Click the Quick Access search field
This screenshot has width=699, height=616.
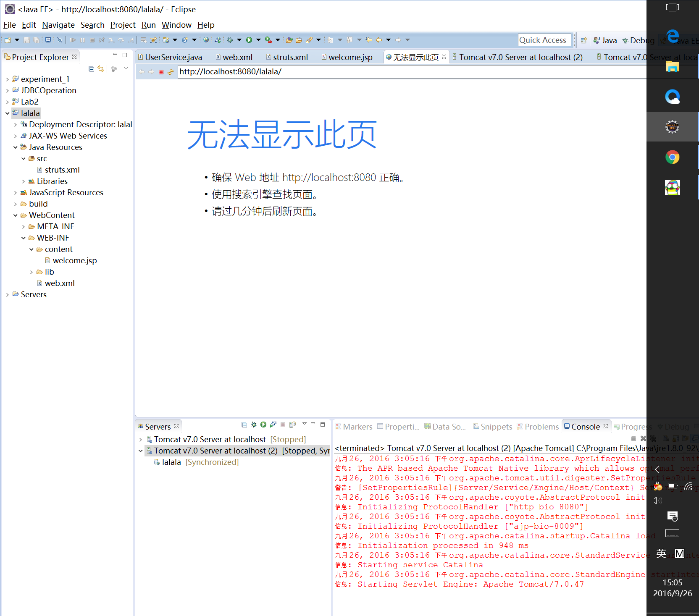pos(544,40)
